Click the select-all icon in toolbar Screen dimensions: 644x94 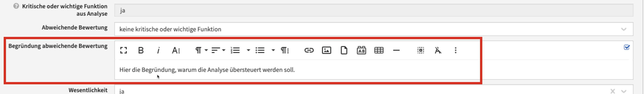coord(421,50)
